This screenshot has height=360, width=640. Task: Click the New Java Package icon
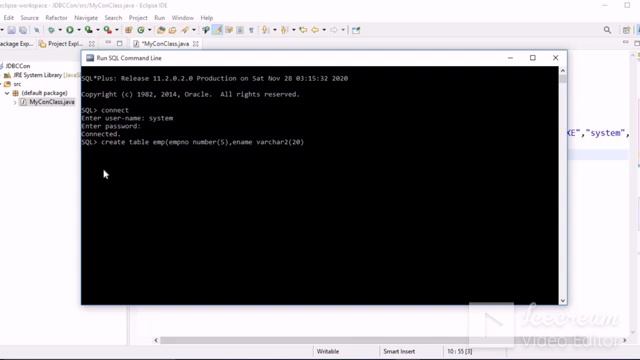(x=129, y=30)
